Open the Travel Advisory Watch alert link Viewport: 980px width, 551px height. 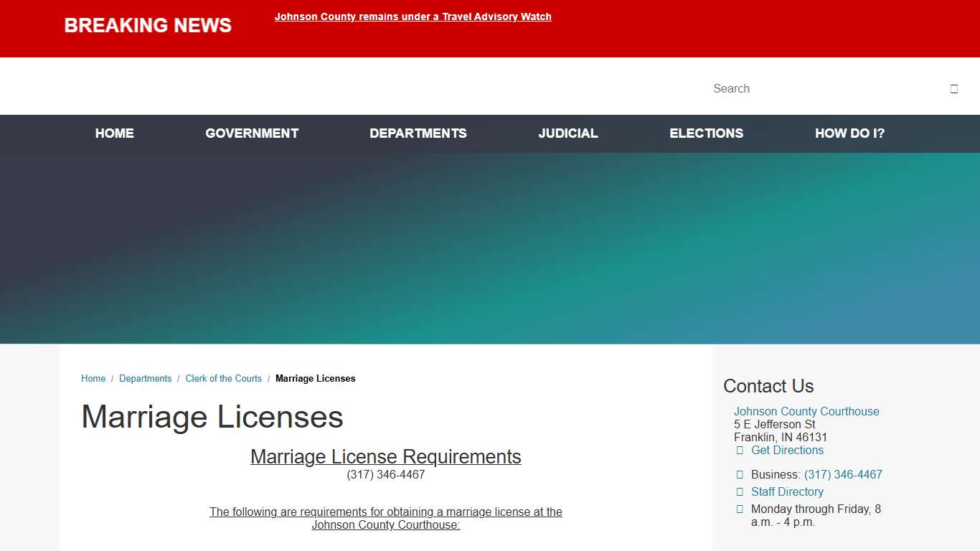pyautogui.click(x=413, y=17)
